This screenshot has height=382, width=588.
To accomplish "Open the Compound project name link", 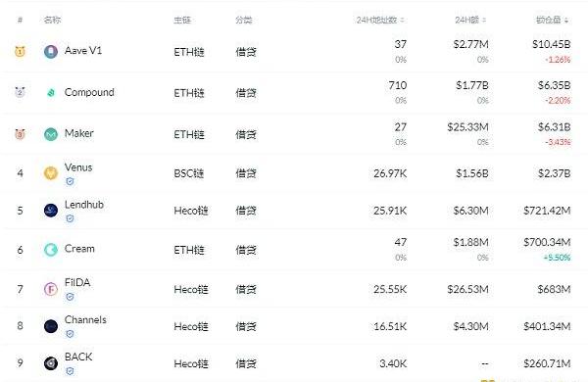I will 89,92.
